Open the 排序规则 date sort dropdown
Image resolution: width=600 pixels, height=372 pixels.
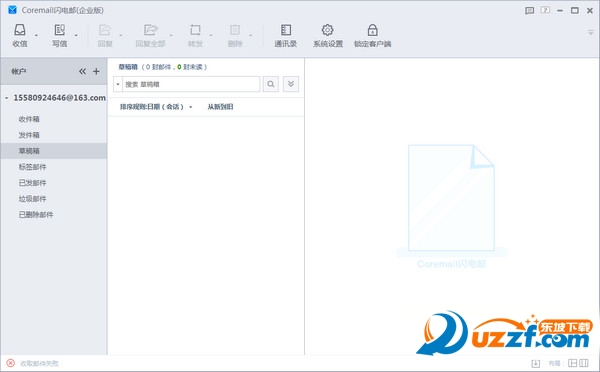pyautogui.click(x=156, y=107)
